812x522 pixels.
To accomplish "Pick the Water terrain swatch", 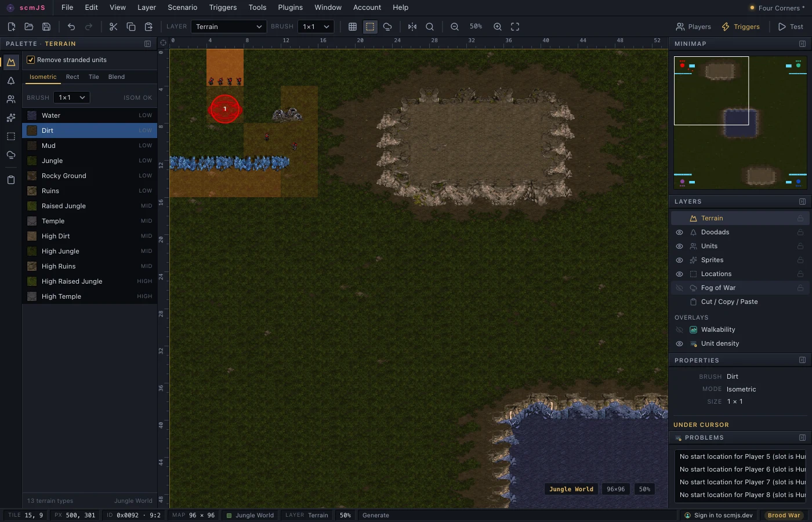I will point(32,115).
